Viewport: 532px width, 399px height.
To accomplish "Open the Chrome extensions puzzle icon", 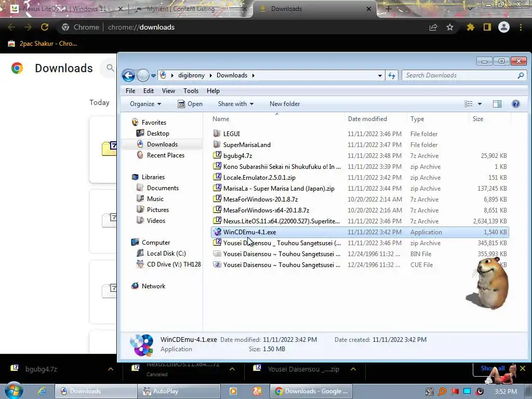I will [470, 27].
